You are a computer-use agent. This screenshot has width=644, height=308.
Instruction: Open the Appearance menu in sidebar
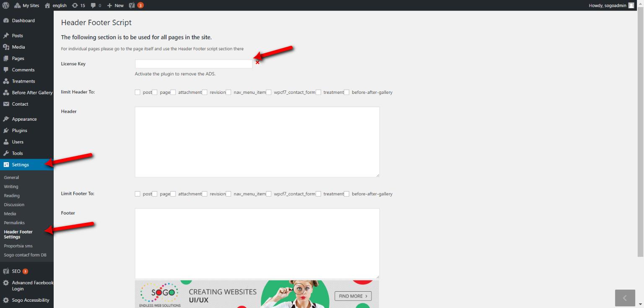[24, 119]
